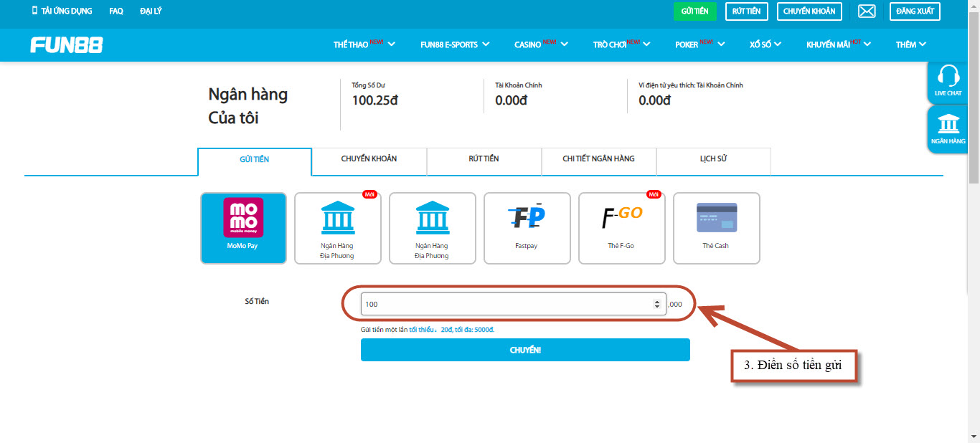Expand the KHUYẾN MÃI menu
Image resolution: width=980 pixels, height=443 pixels.
click(x=839, y=44)
